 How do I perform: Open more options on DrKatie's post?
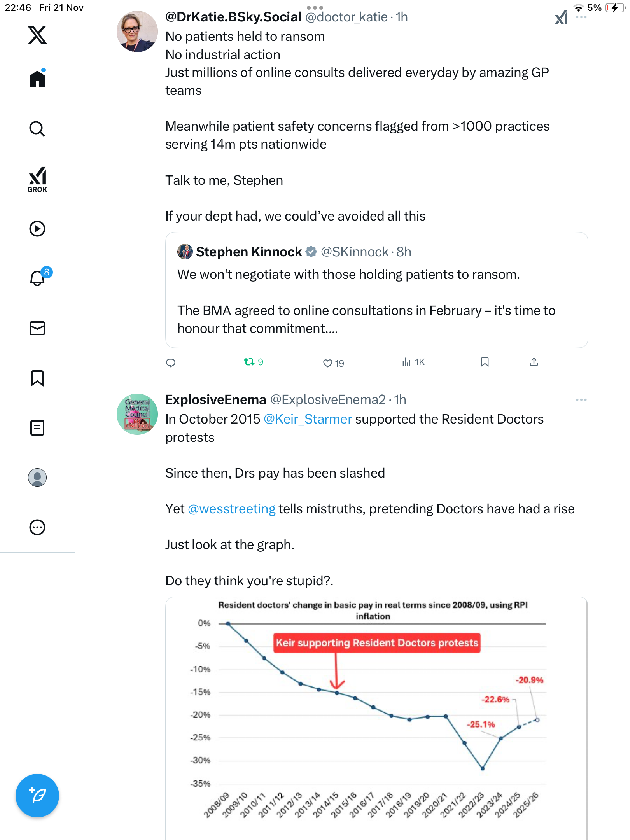pyautogui.click(x=581, y=17)
